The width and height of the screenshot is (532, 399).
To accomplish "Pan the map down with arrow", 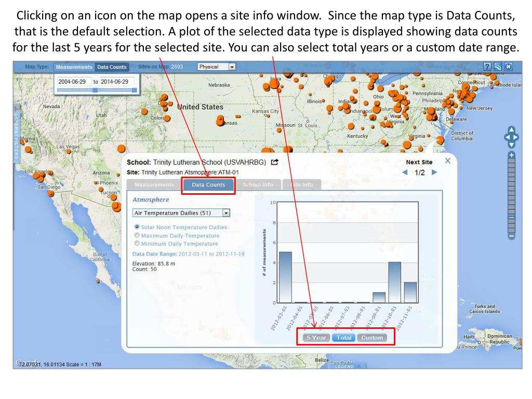I will (511, 145).
